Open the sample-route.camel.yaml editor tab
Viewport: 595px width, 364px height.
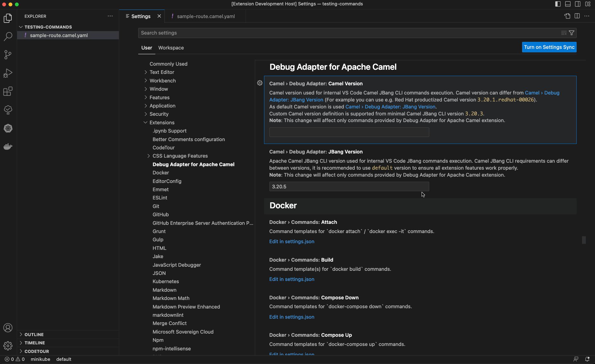205,16
